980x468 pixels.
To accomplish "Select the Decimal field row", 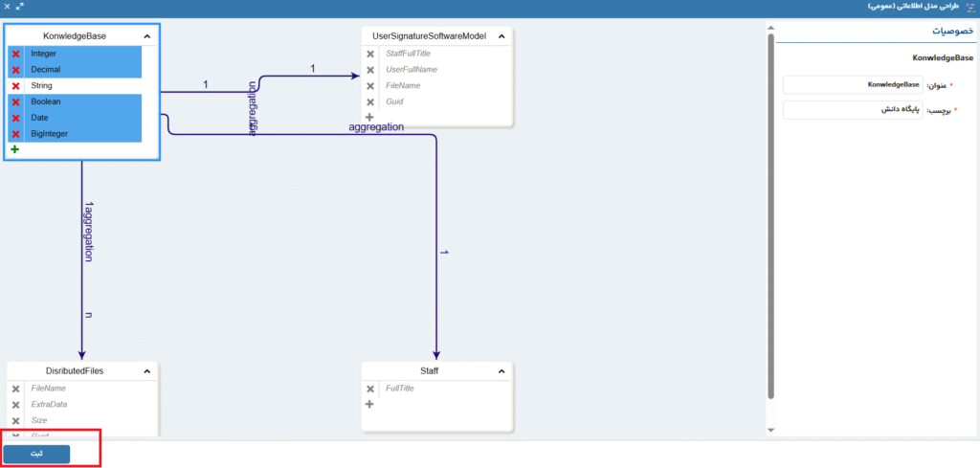I will coord(84,70).
